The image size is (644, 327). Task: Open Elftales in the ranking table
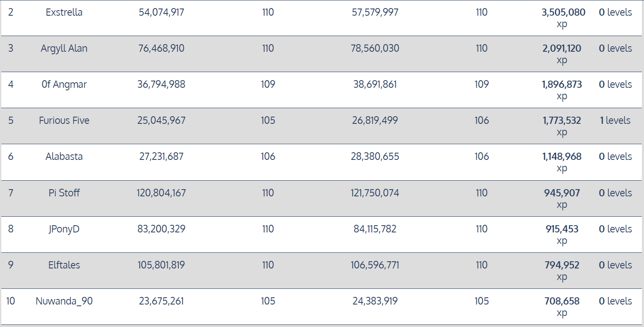(64, 265)
